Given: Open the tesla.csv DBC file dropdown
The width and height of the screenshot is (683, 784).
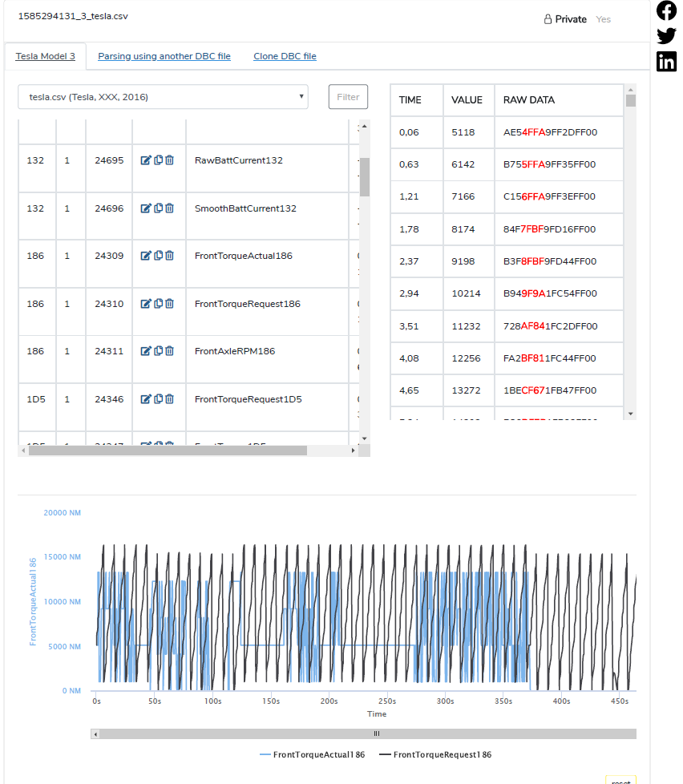Looking at the screenshot, I should (x=163, y=95).
